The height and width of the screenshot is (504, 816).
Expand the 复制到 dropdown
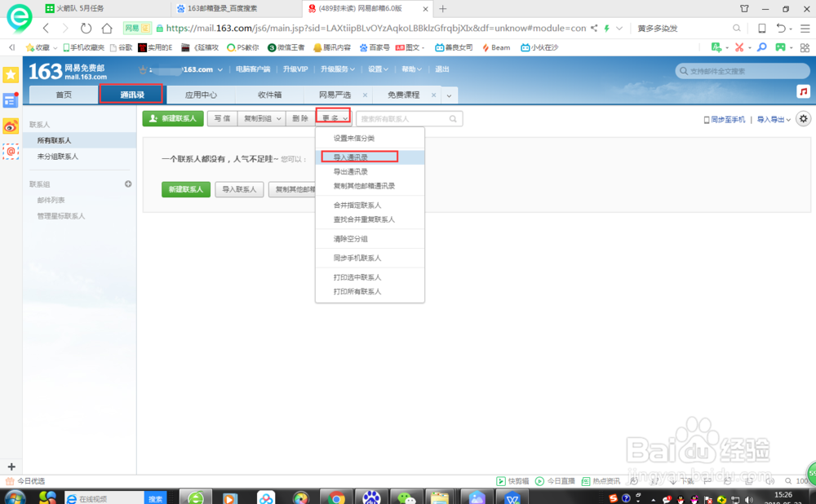coord(263,118)
